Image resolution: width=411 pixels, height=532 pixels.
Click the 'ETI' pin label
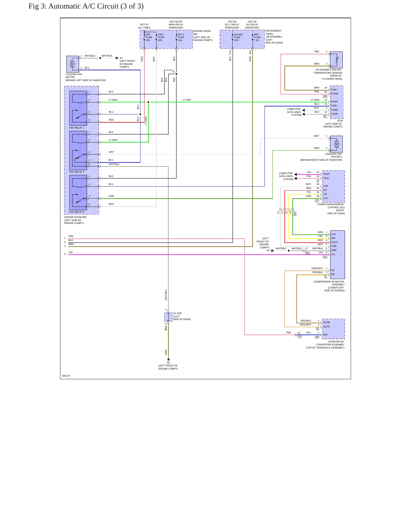(x=325, y=190)
